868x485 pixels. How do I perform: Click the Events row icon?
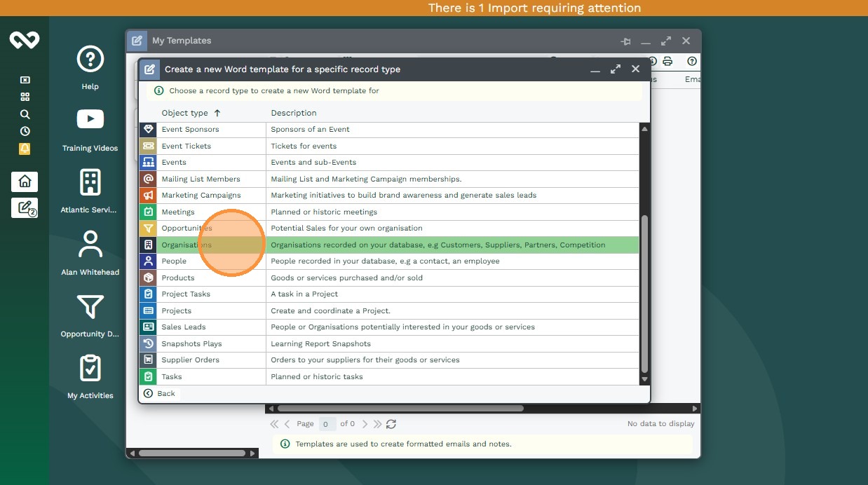click(148, 162)
